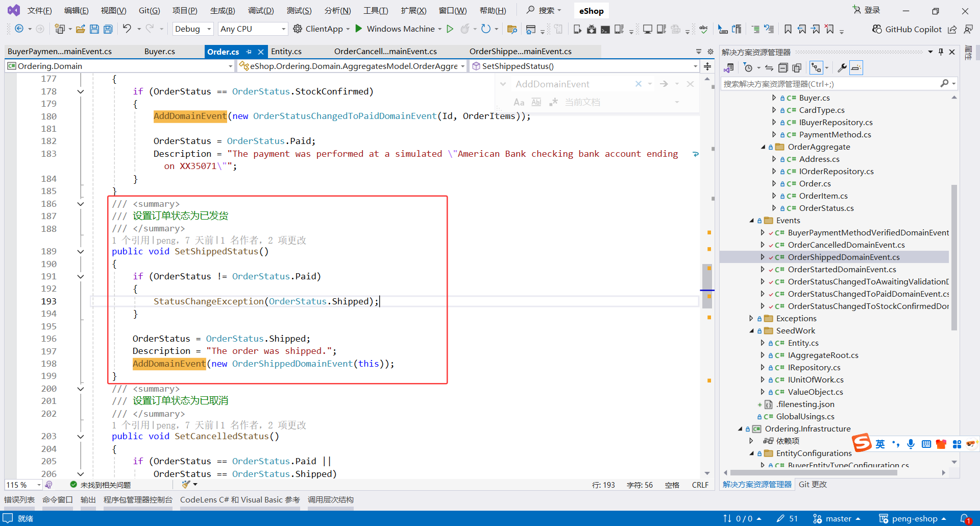Screen dimensions: 980x526
Task: Open the Properties wrench icon in Solution Explorer
Action: pyautogui.click(x=842, y=67)
